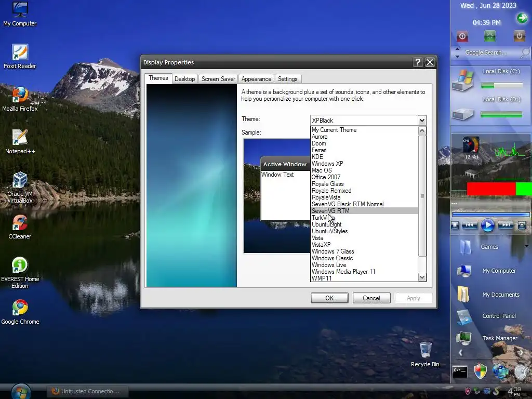Click the CPU meter gauge icon
This screenshot has width=532, height=399.
click(471, 145)
